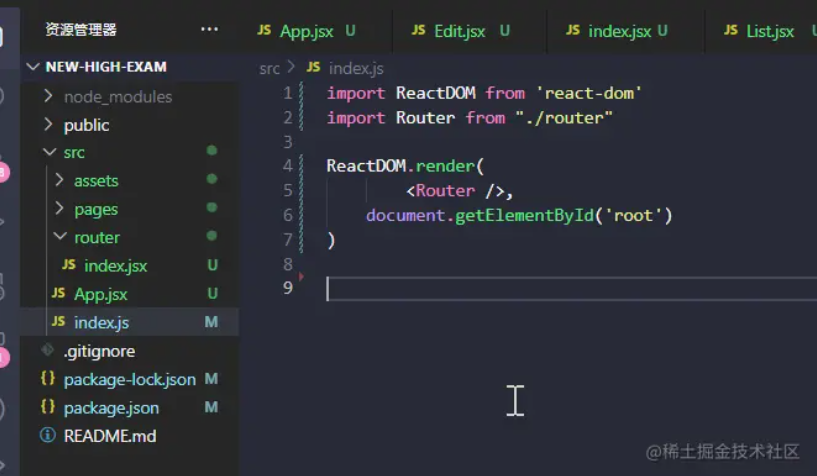The width and height of the screenshot is (817, 476).
Task: Place cursor on empty editor line 9
Action: [500, 289]
